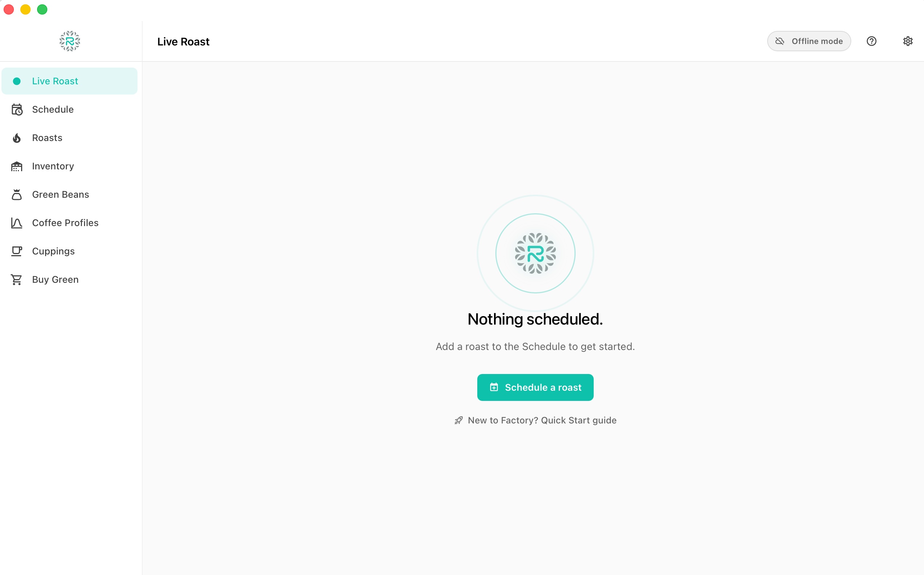Click the Roest logo in sidebar header
924x575 pixels.
pos(69,41)
